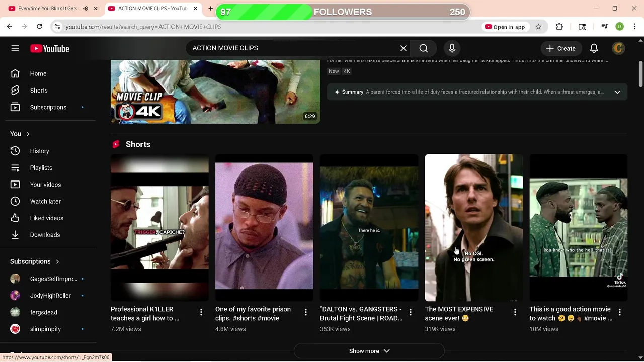
Task: Click the Shorts section header icon
Action: pyautogui.click(x=116, y=144)
